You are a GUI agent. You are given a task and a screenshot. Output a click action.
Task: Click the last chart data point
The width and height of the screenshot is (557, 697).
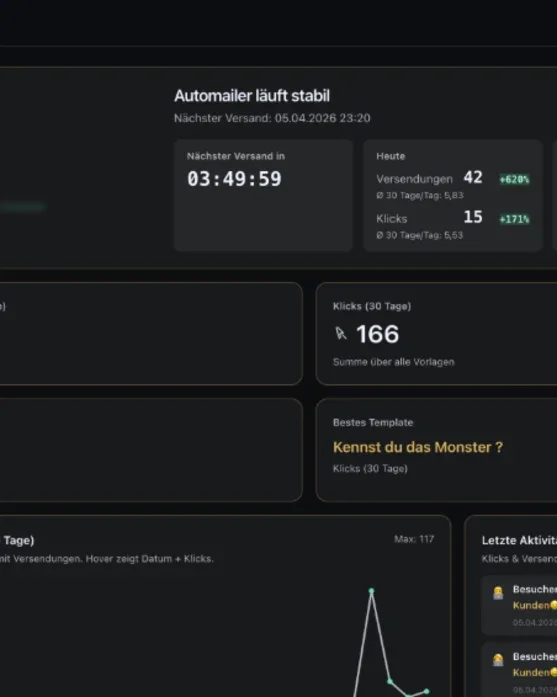click(x=426, y=691)
